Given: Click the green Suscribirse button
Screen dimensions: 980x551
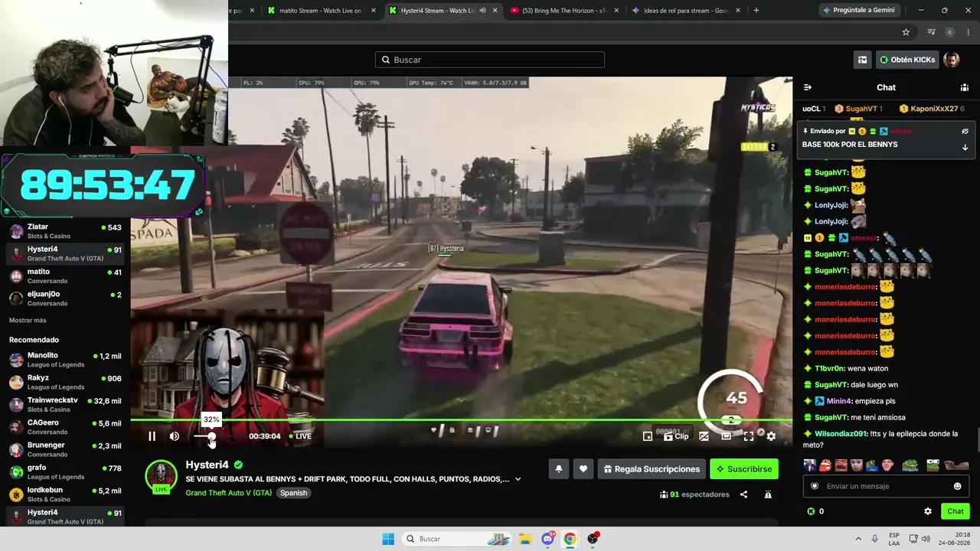Looking at the screenshot, I should (744, 469).
